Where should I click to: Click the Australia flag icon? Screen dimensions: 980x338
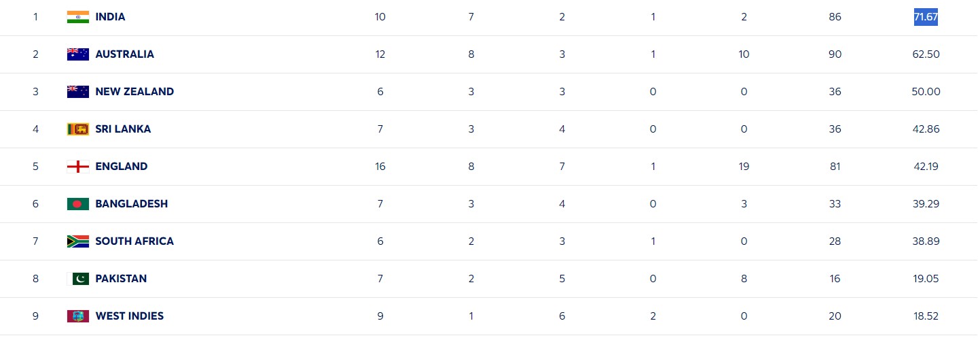78,54
